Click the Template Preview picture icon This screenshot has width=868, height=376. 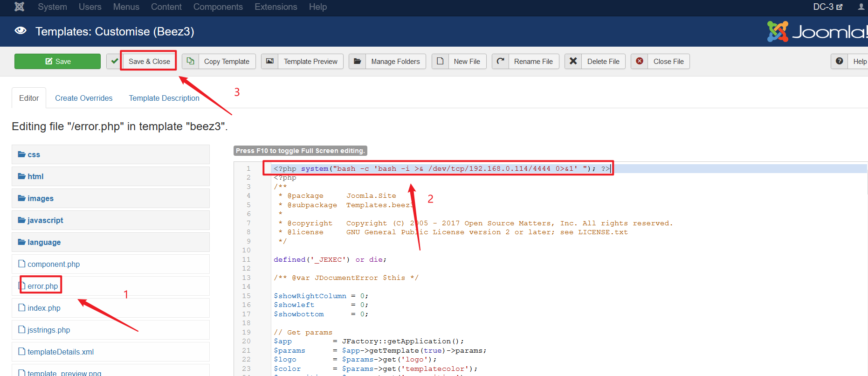(270, 61)
